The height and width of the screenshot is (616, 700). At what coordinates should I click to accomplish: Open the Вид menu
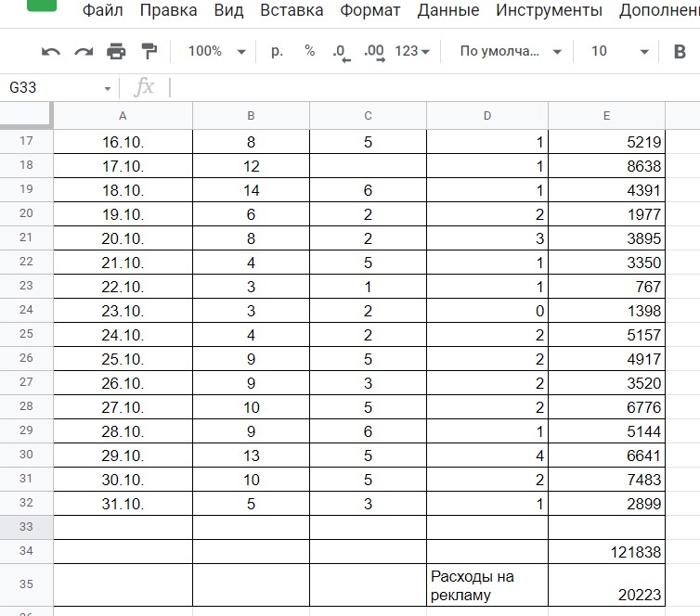coord(228,10)
